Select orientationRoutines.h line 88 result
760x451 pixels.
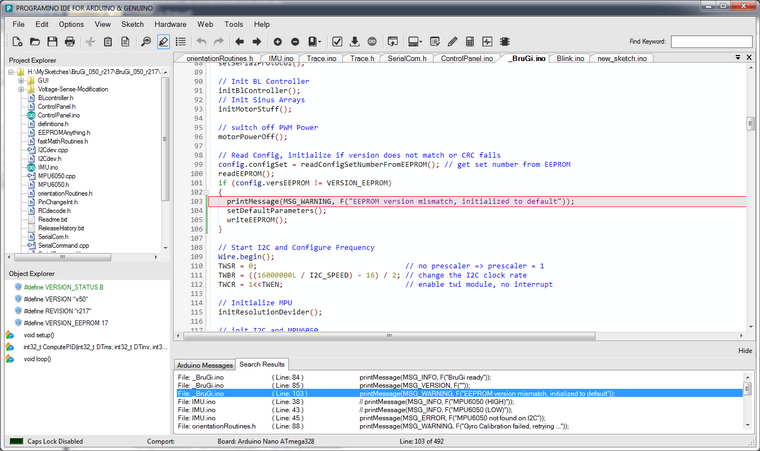[x=459, y=426]
